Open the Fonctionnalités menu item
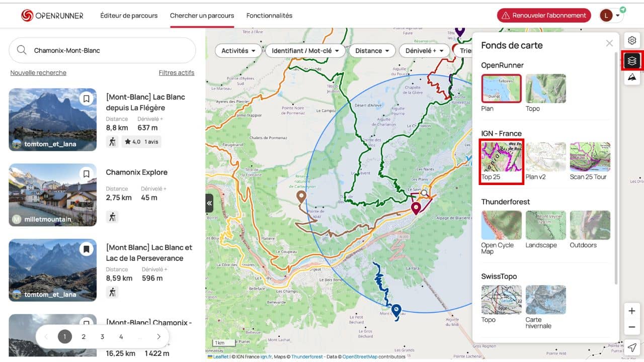 pyautogui.click(x=269, y=16)
